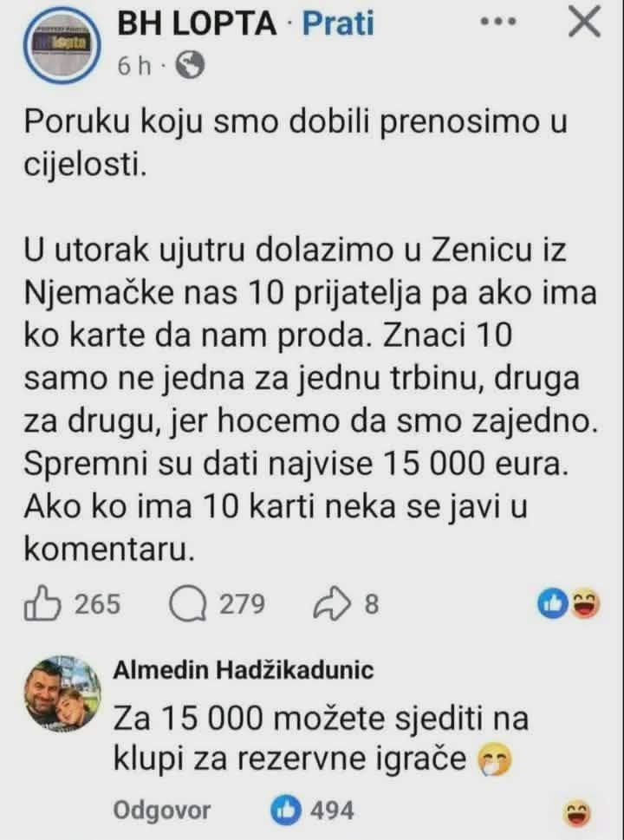Follow the page via Prati link
The height and width of the screenshot is (840, 624).
click(x=338, y=24)
